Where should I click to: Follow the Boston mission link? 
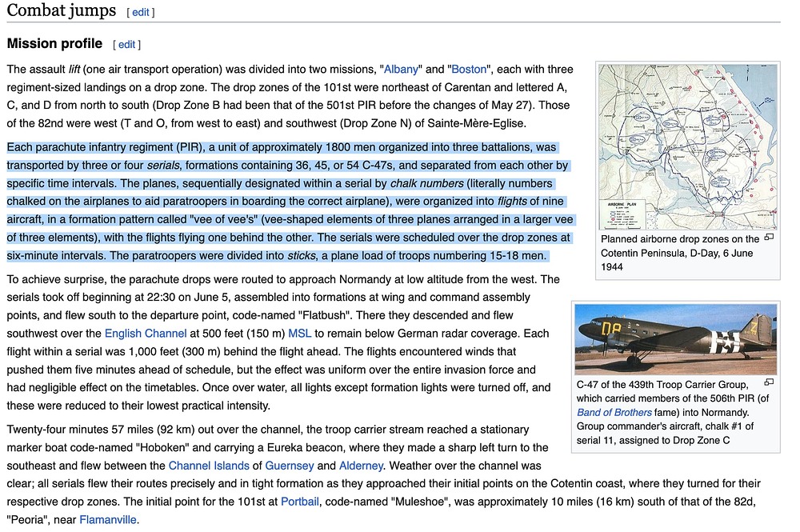tap(468, 70)
